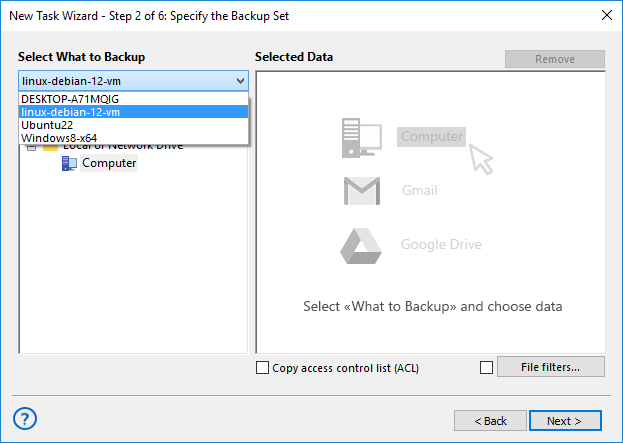This screenshot has width=623, height=443.
Task: Tick the checkbox beside File filters
Action: (487, 368)
